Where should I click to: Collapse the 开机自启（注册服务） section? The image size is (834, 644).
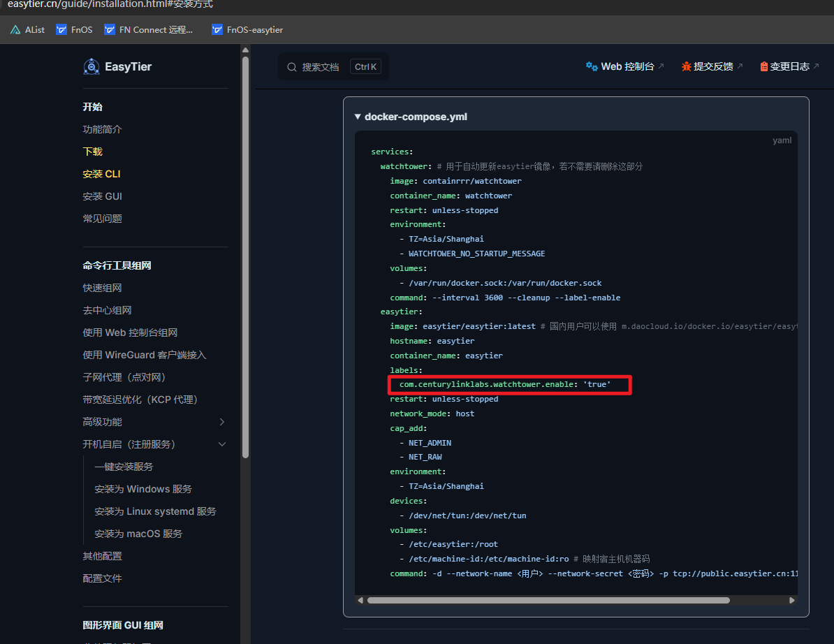coord(222,444)
